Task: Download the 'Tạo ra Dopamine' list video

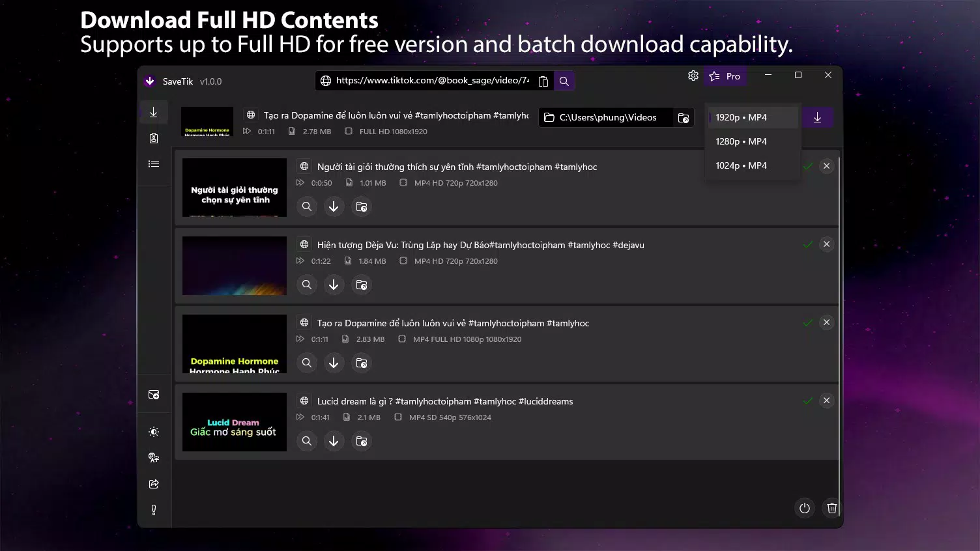Action: (334, 363)
